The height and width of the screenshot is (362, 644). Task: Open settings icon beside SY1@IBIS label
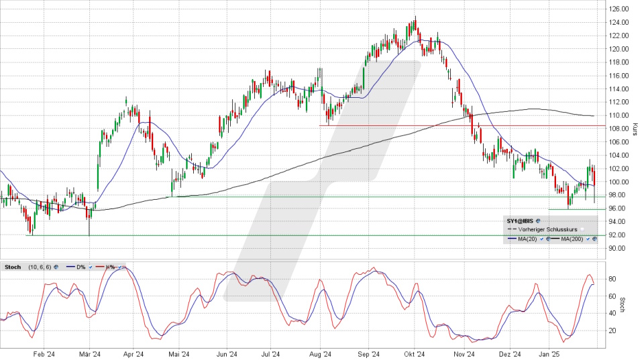tap(538, 221)
